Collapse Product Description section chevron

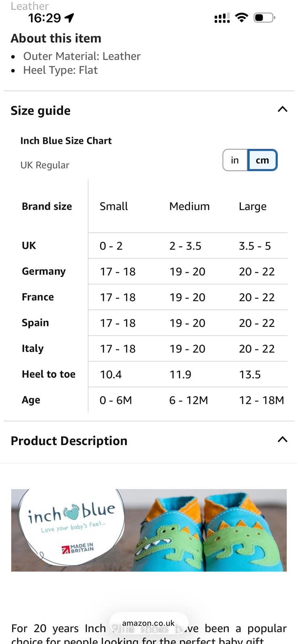282,440
